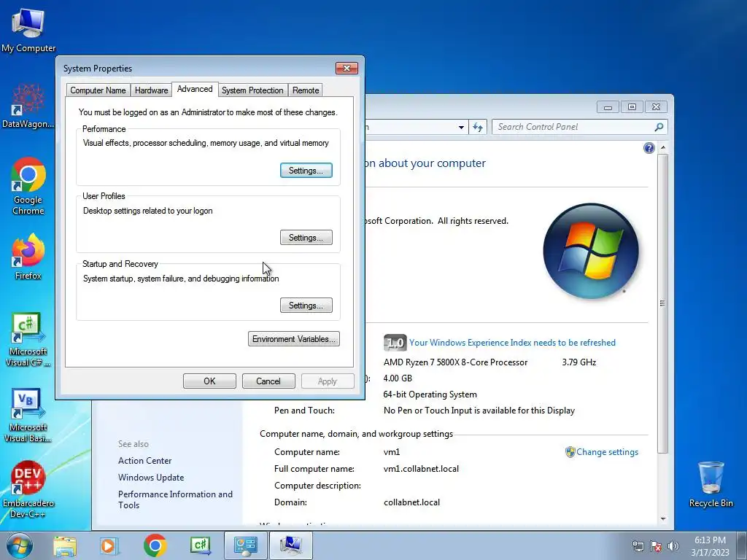Switch to Control Panel taskbar button
This screenshot has height=560, width=747.
pyautogui.click(x=245, y=545)
